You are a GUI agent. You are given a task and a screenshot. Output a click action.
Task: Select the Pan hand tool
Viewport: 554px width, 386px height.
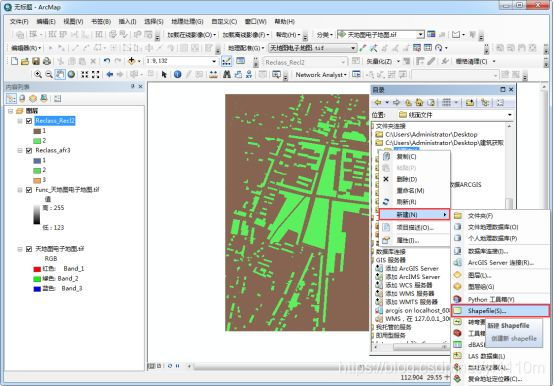[x=60, y=75]
